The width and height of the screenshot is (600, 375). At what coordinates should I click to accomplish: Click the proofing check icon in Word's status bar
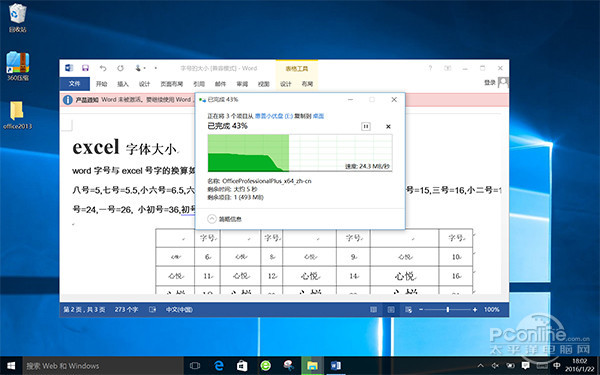(x=153, y=310)
